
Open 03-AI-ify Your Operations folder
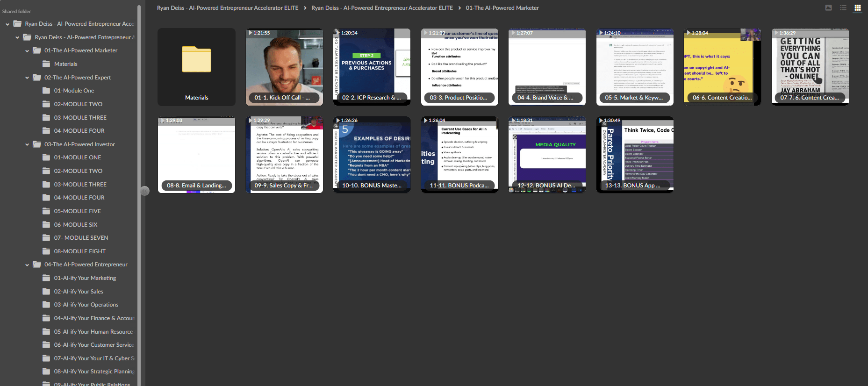click(x=86, y=305)
